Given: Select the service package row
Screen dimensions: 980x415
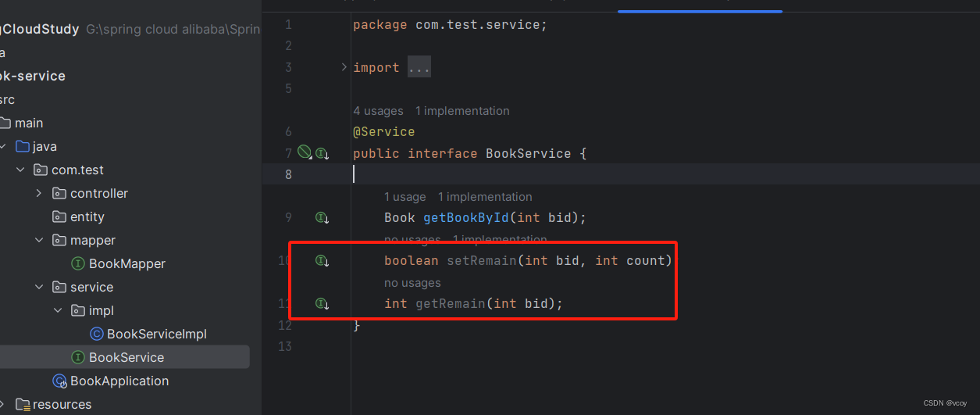Looking at the screenshot, I should click(x=125, y=288).
